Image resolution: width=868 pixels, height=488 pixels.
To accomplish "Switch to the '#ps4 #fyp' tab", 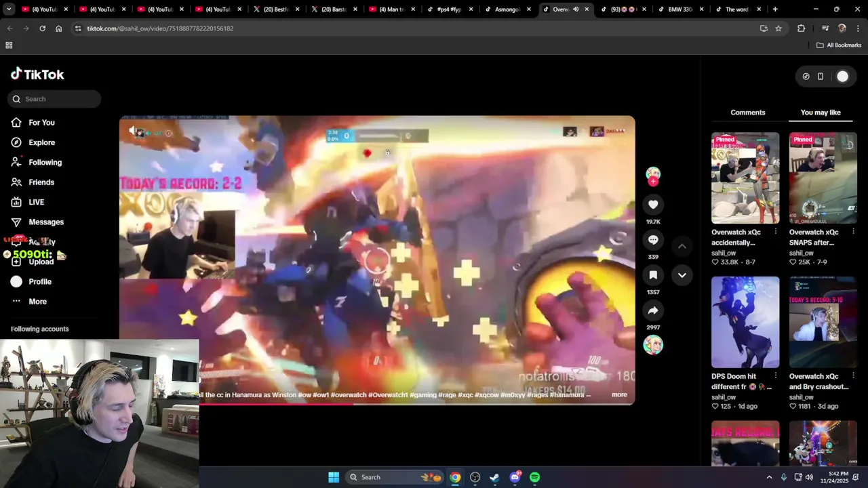I will 450,9.
